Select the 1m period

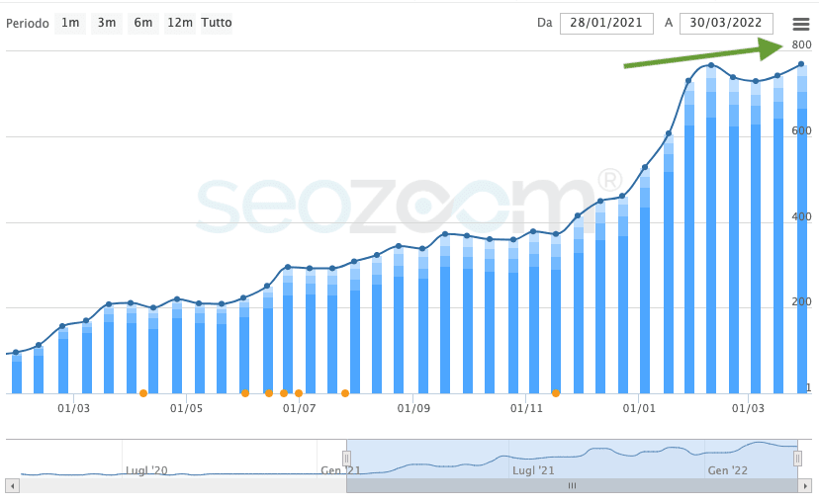tap(70, 23)
